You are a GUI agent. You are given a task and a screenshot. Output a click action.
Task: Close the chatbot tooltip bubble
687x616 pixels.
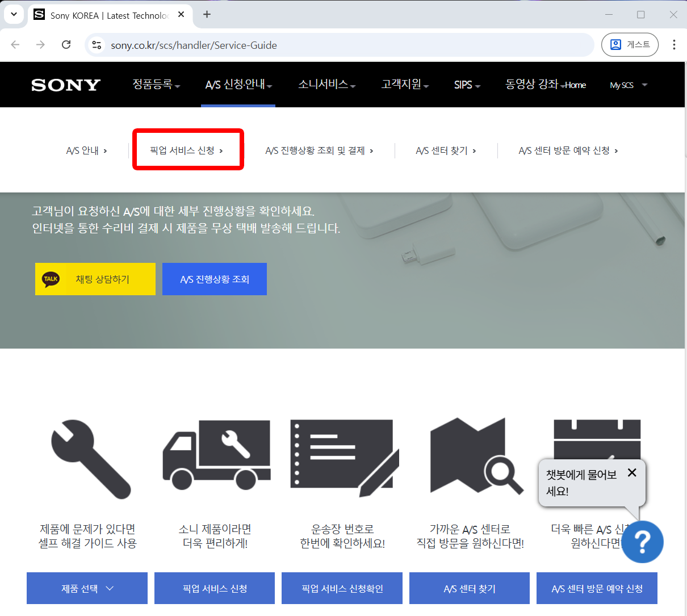click(632, 472)
